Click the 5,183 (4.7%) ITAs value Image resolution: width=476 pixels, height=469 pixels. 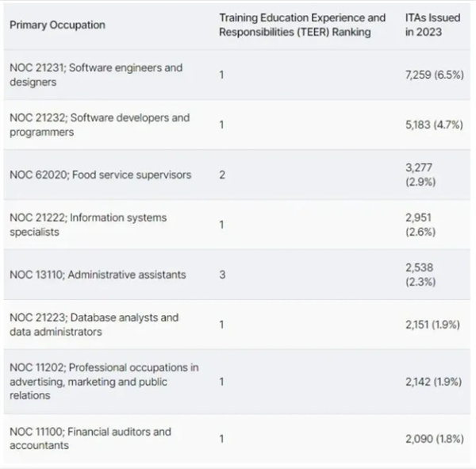[x=433, y=125]
